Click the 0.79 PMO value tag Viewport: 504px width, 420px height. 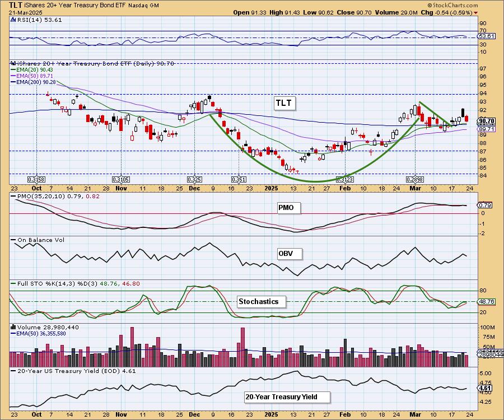[485, 205]
